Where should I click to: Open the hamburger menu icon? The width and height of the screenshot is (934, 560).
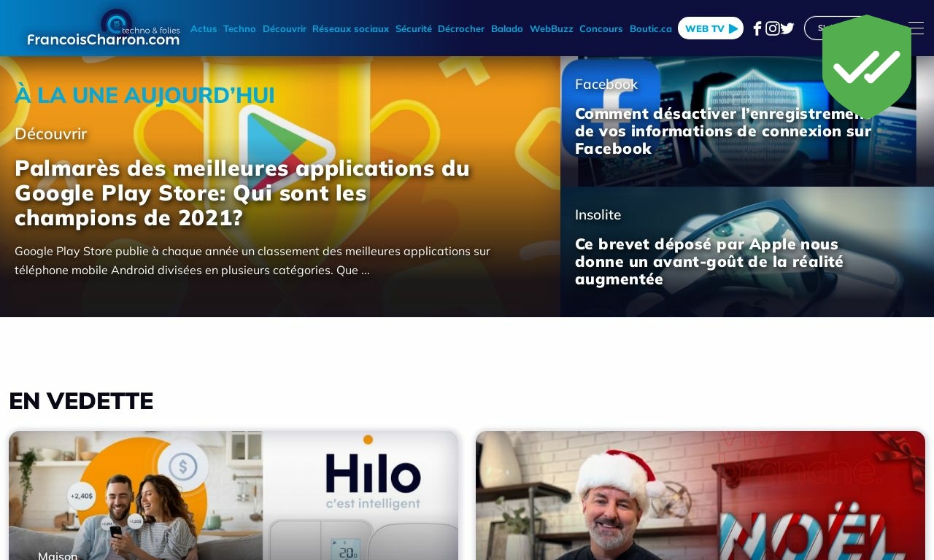tap(916, 28)
